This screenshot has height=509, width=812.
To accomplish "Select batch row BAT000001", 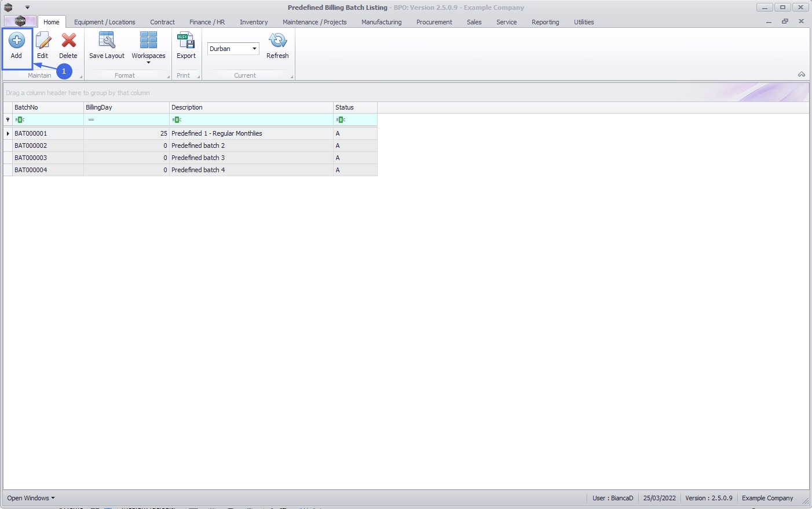I will (191, 133).
